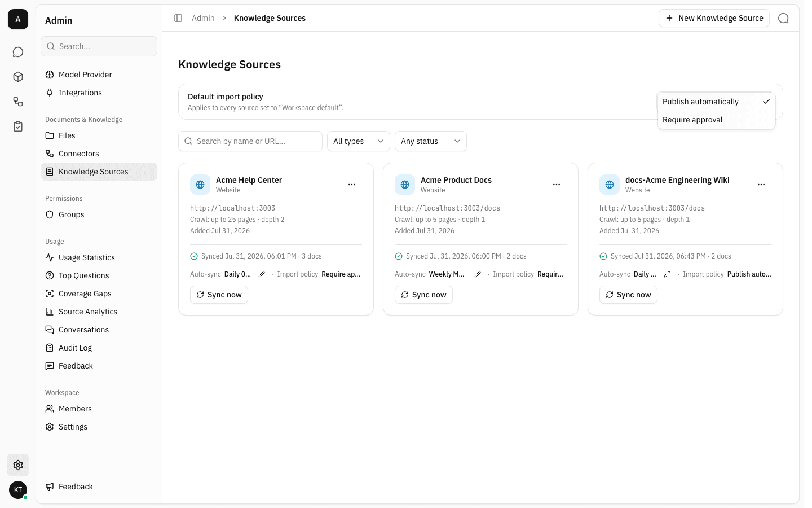Open Feedback under Usage section

point(99,366)
